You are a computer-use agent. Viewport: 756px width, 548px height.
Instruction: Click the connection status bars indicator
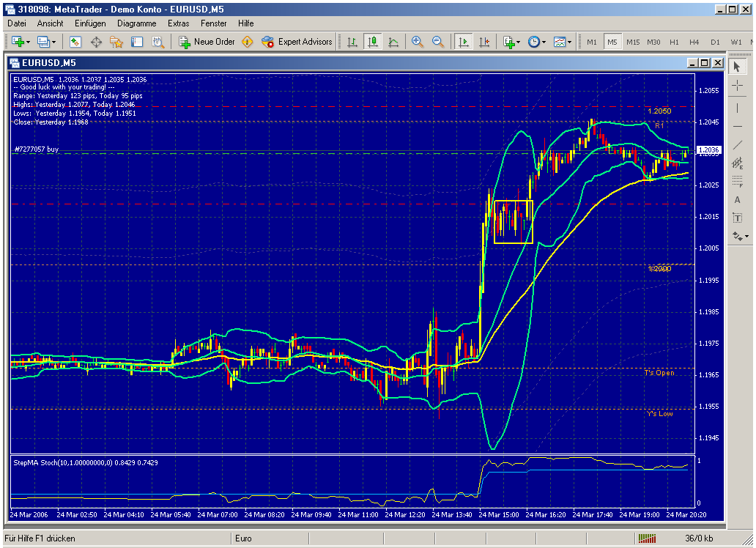[x=648, y=538]
